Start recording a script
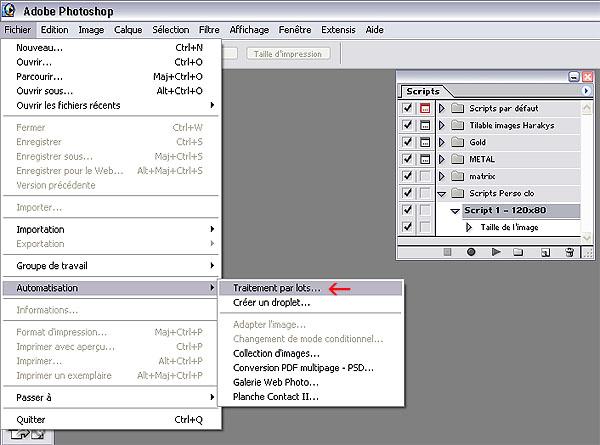Image resolution: width=600 pixels, height=445 pixels. (x=471, y=252)
